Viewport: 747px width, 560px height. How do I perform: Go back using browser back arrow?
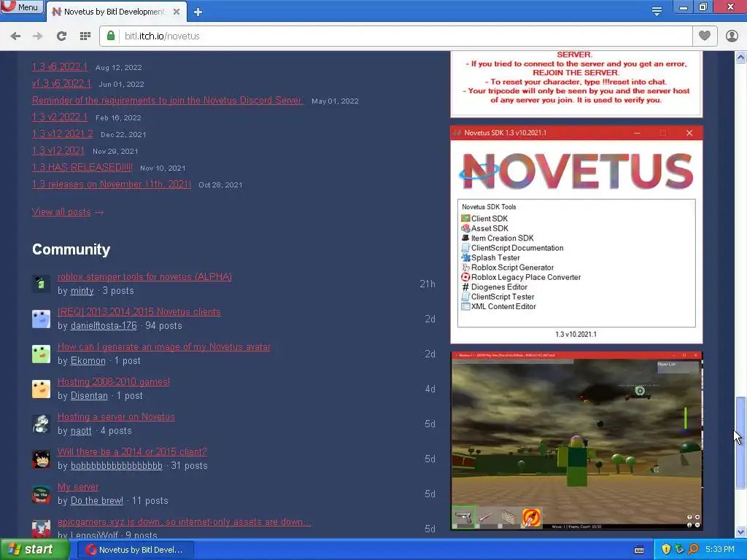(15, 36)
